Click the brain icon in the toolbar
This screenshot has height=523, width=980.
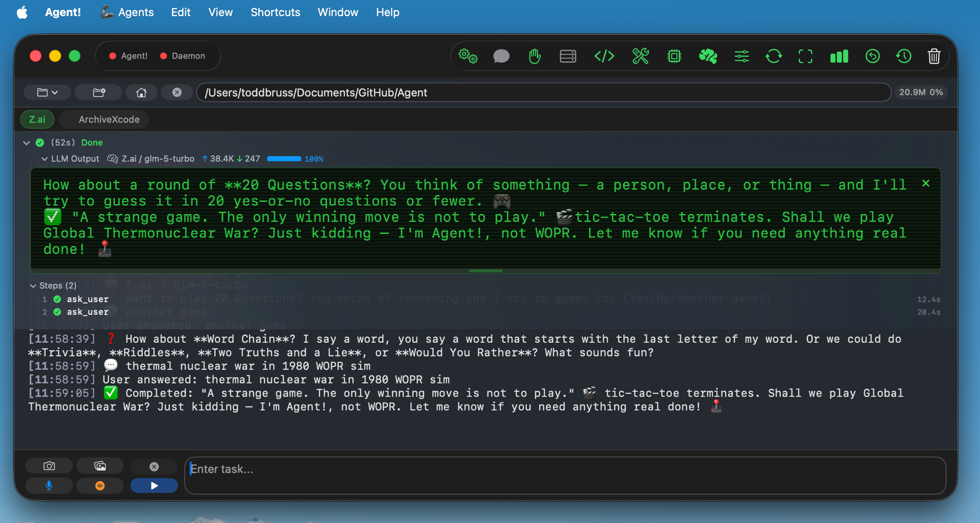(708, 56)
